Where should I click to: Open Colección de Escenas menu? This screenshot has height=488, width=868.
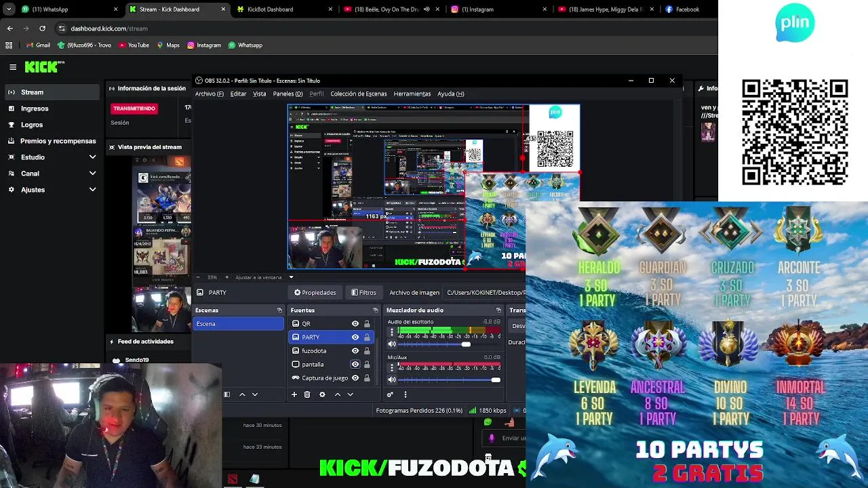(x=358, y=94)
